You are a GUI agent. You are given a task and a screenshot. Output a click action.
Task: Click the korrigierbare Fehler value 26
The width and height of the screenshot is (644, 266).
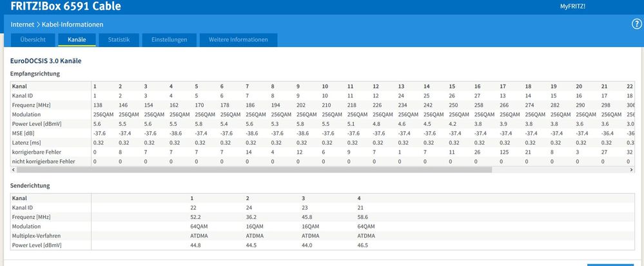(477, 152)
